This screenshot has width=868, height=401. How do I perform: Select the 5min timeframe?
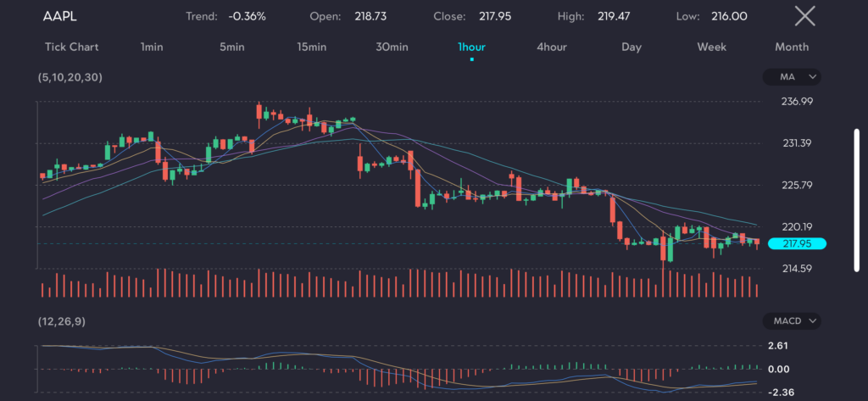[x=232, y=47]
